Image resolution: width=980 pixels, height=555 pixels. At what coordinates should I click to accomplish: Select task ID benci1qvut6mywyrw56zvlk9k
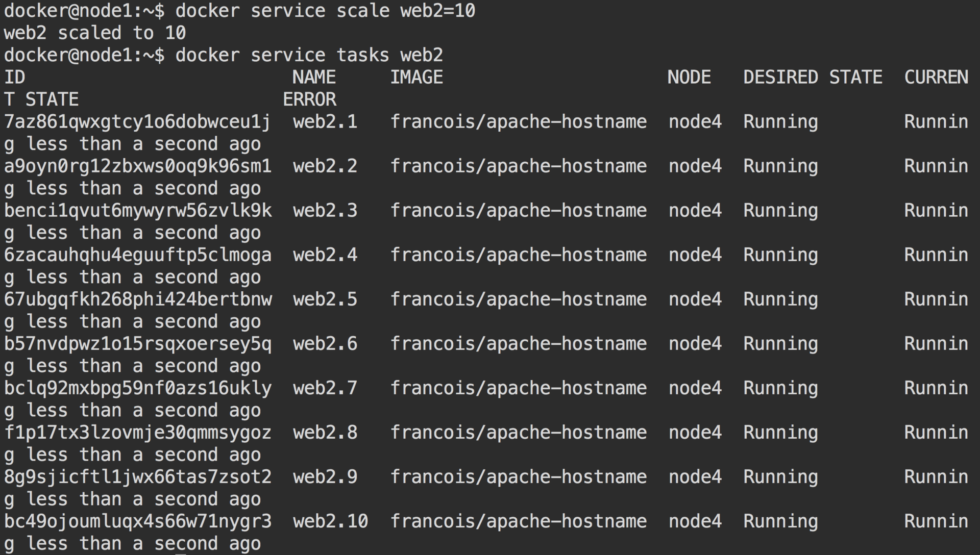point(138,211)
